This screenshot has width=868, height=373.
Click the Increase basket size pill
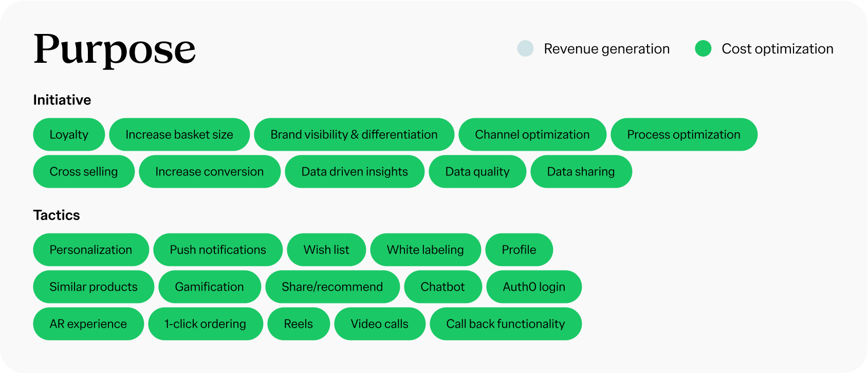click(179, 135)
